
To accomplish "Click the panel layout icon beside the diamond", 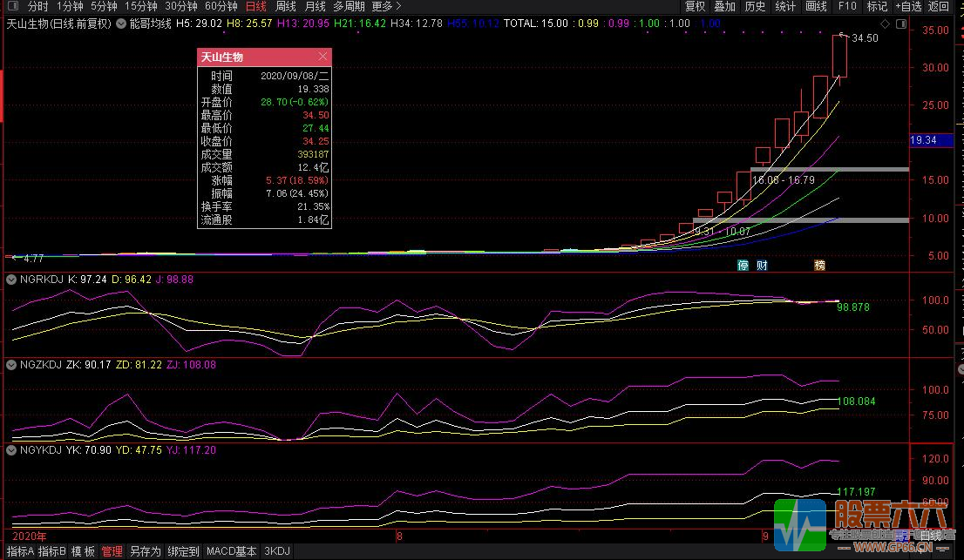I will coord(901,24).
